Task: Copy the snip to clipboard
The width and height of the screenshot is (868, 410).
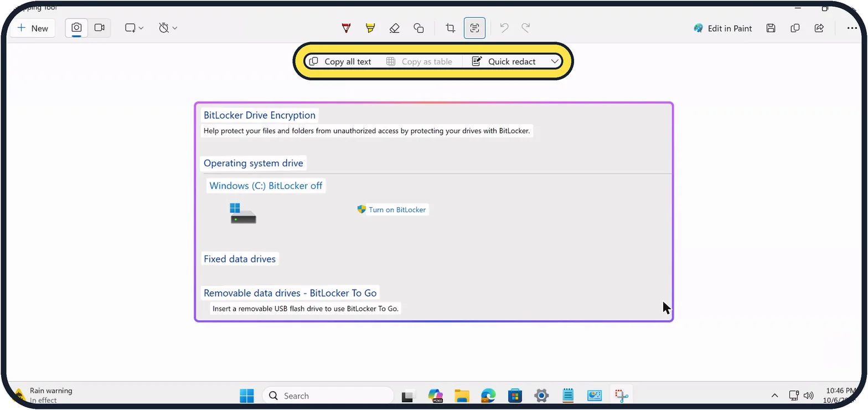Action: coord(795,28)
